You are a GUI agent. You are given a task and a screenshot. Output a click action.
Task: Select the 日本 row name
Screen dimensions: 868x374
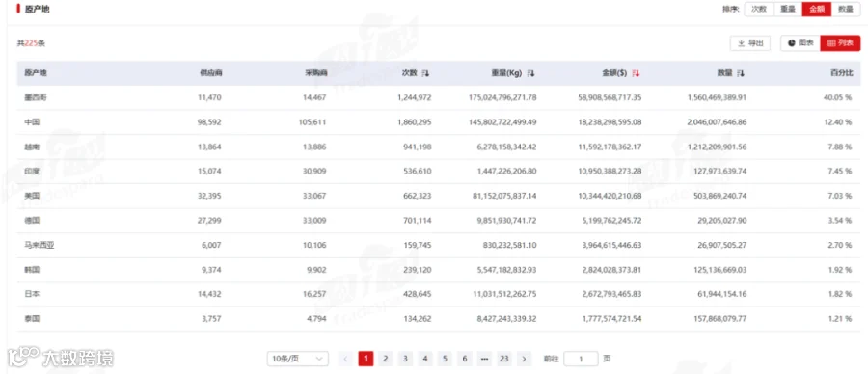pyautogui.click(x=32, y=294)
